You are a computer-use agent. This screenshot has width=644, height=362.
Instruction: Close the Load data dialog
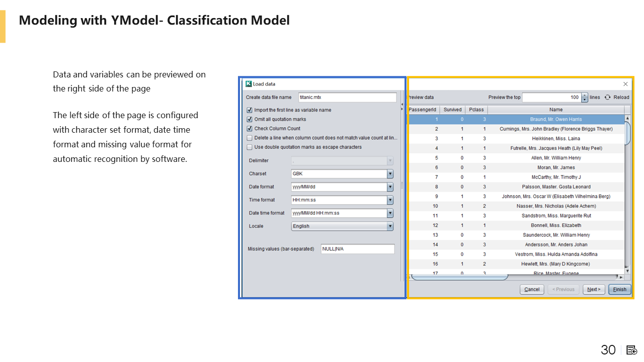coord(625,84)
